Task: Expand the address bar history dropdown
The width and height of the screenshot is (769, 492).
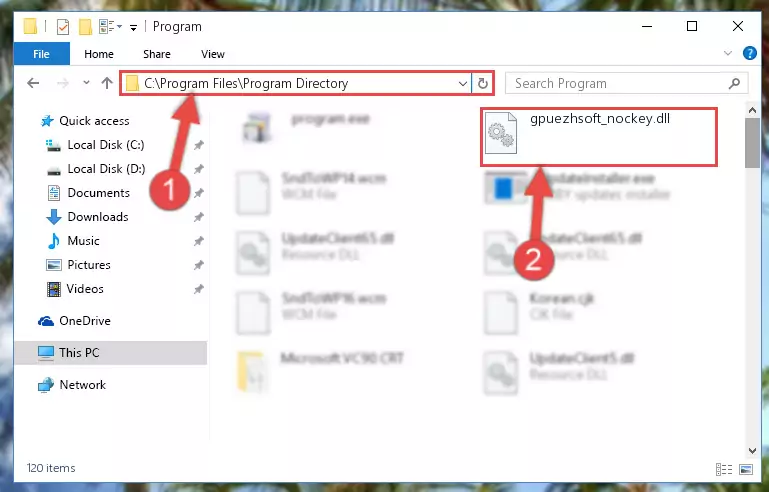Action: click(462, 84)
